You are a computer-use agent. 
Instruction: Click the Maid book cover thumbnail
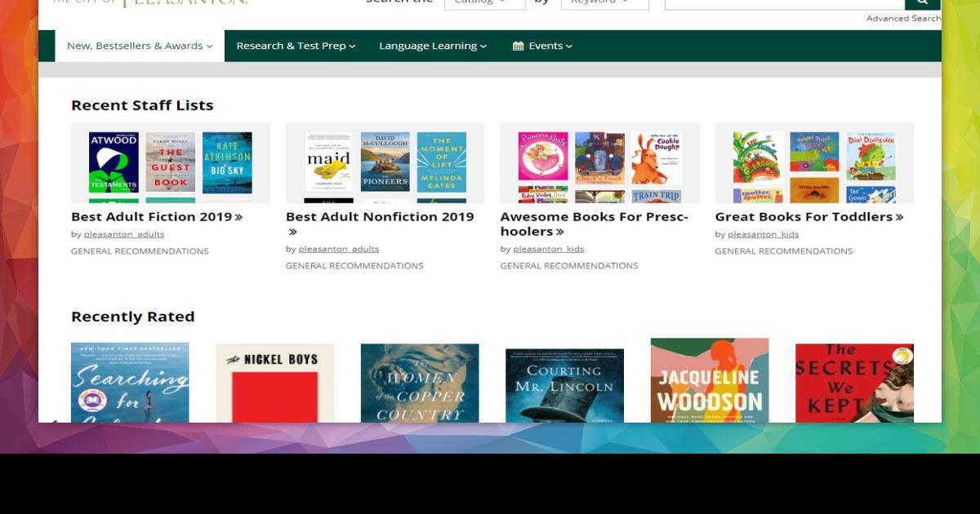pyautogui.click(x=328, y=162)
